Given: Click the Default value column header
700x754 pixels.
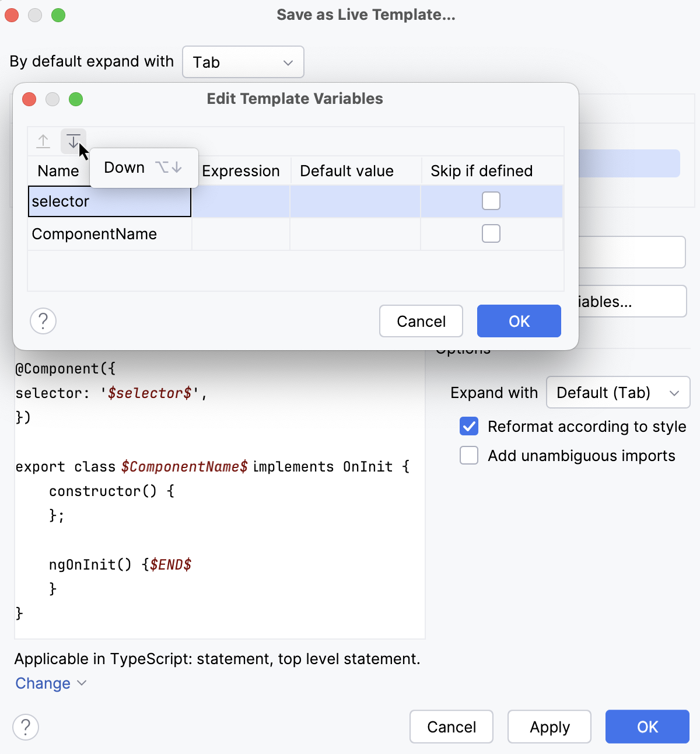Looking at the screenshot, I should pos(346,171).
